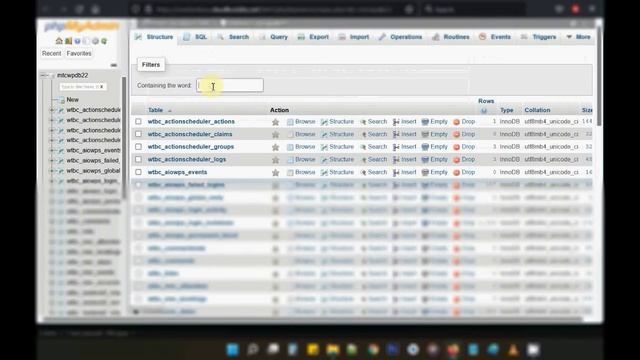Open the Routines tab
640x360 pixels.
pyautogui.click(x=451, y=37)
